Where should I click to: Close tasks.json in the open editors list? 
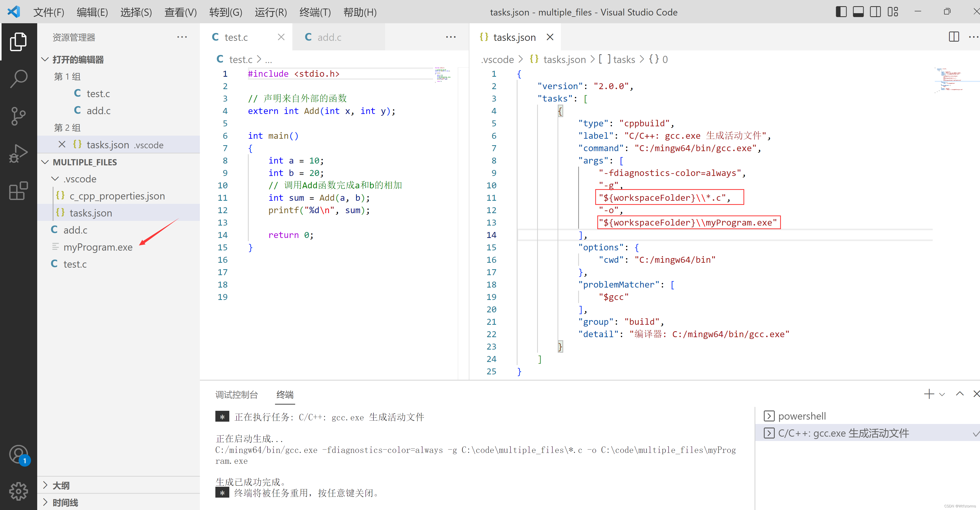(x=62, y=145)
